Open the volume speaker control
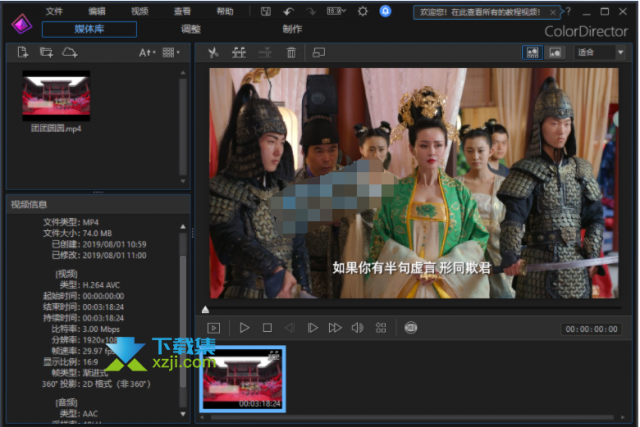This screenshot has height=427, width=640. coord(358,328)
